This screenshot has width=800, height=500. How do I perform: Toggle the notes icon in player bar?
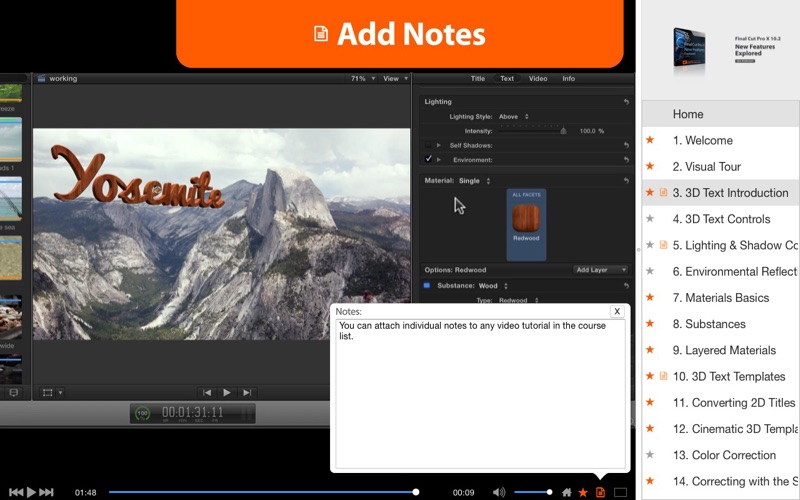click(601, 492)
